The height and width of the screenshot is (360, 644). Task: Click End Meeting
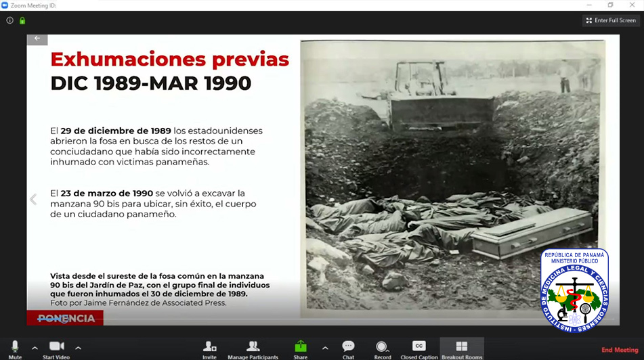(620, 350)
